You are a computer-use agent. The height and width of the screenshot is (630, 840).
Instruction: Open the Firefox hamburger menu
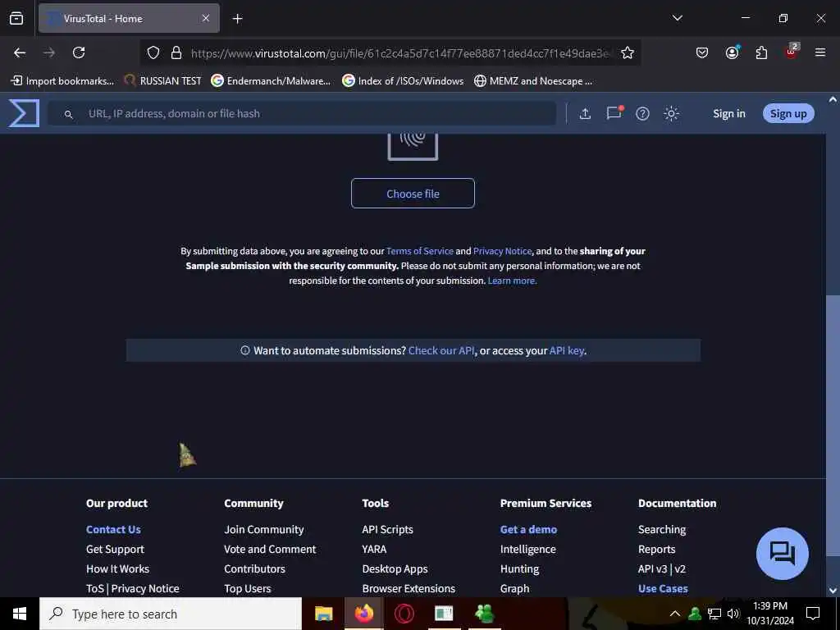click(x=820, y=52)
